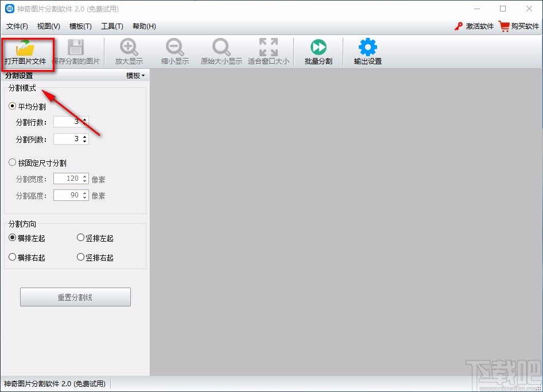
Task: Expand the 模板 dropdown in split settings
Action: [x=135, y=76]
